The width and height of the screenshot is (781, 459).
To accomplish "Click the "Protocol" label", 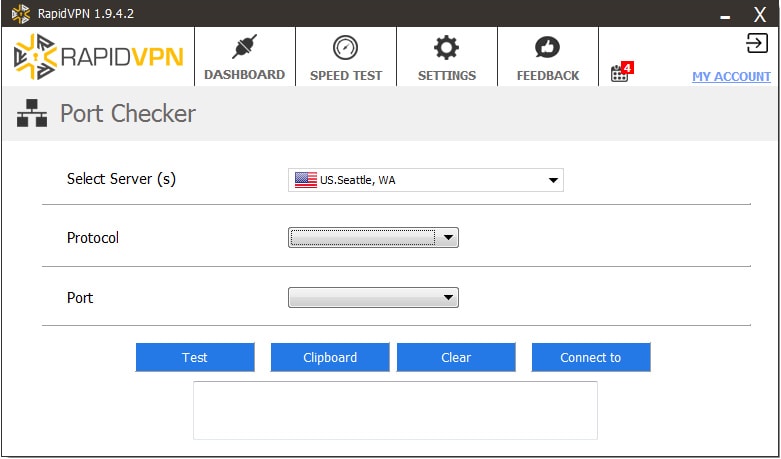I will (93, 238).
